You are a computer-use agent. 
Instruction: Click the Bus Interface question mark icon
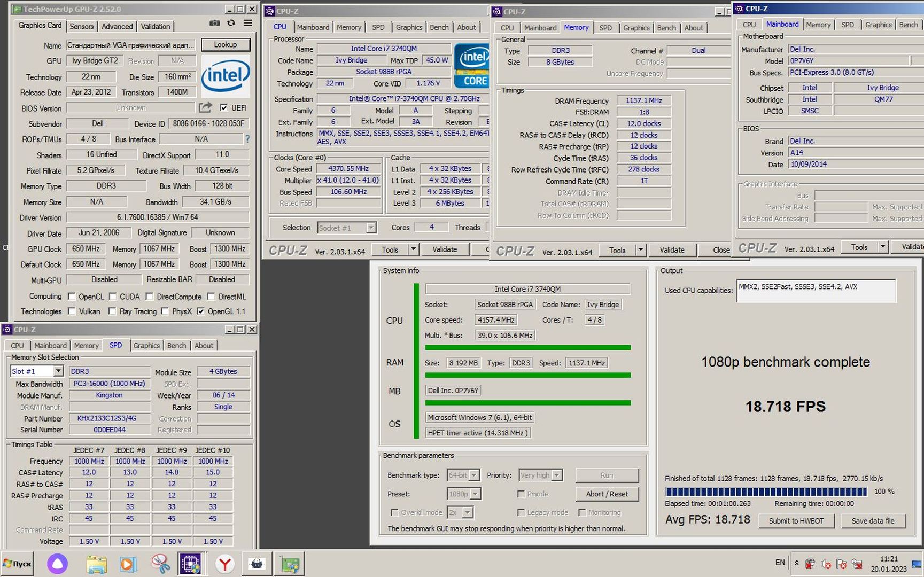tap(247, 139)
